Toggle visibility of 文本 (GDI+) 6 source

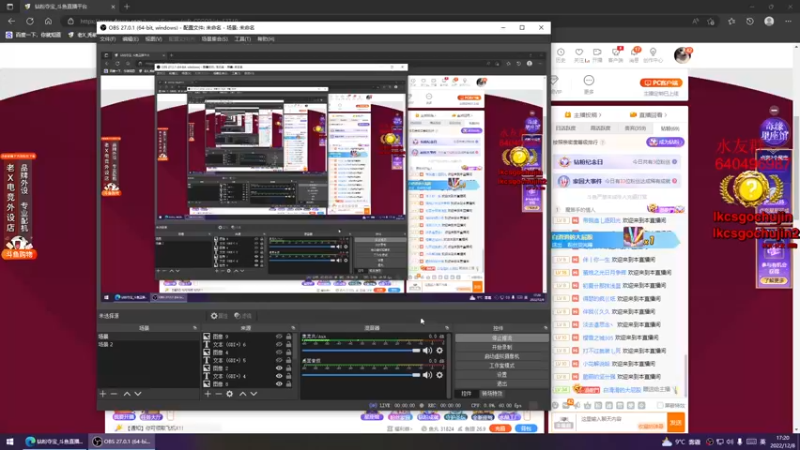point(279,344)
